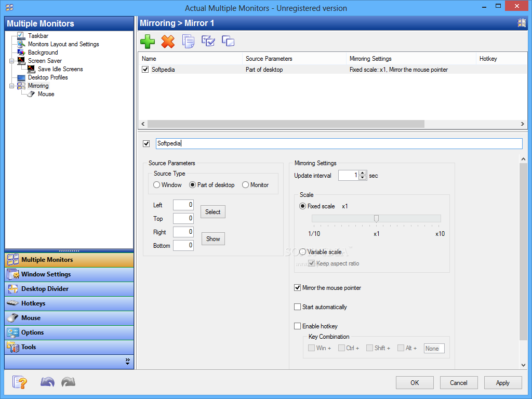
Task: Confirm with the OK button
Action: click(415, 383)
